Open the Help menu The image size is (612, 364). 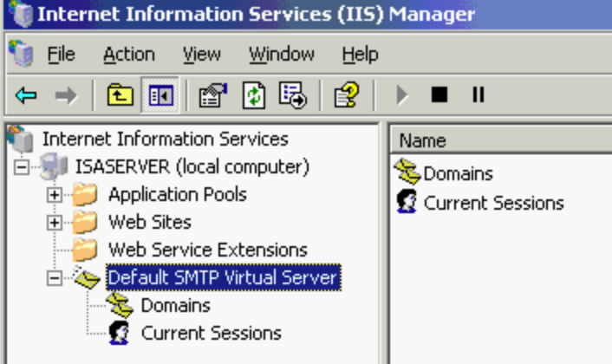point(361,55)
